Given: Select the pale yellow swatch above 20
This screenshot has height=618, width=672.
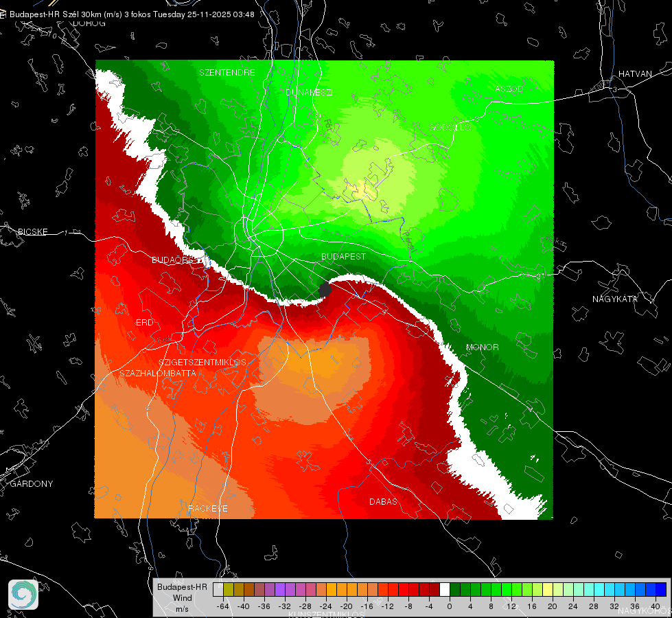Looking at the screenshot, I should point(548,589).
